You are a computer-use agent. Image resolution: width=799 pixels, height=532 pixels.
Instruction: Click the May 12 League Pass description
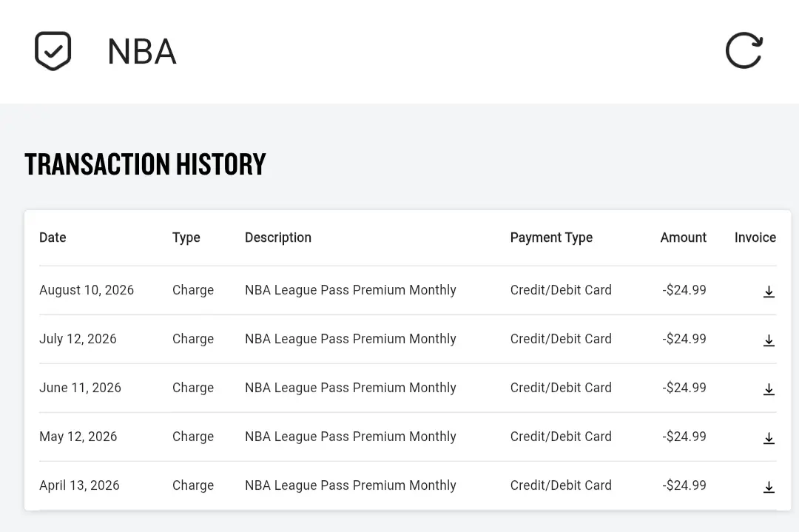click(x=351, y=437)
